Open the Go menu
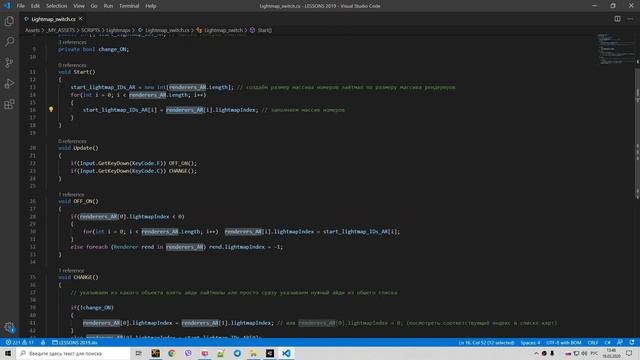The height and width of the screenshot is (360, 640). coord(94,6)
